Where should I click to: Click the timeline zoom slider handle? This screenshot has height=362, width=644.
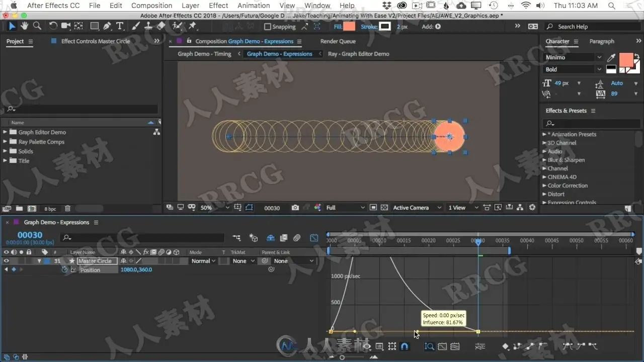[x=342, y=357]
